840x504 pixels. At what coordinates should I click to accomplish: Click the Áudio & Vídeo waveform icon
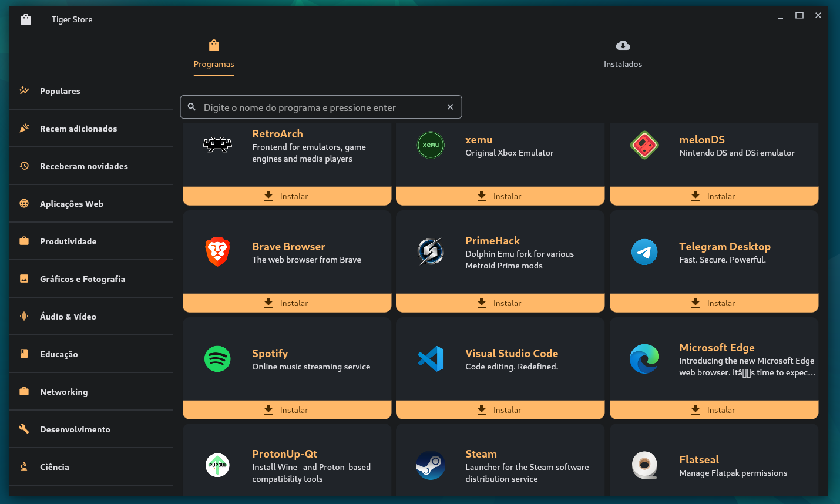pos(24,316)
